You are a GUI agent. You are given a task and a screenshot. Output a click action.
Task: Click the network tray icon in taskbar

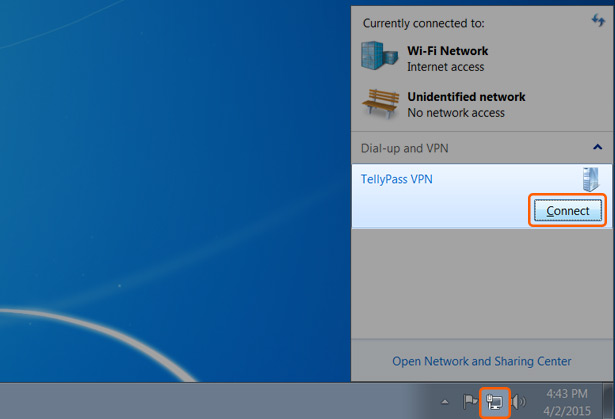point(495,402)
